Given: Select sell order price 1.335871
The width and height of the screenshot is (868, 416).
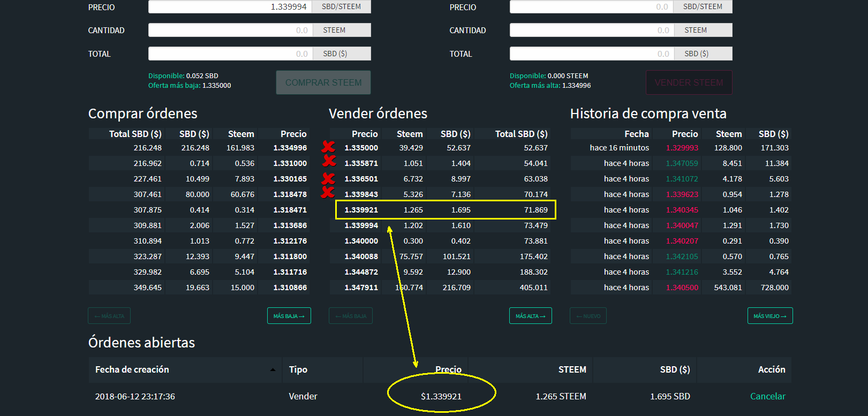Looking at the screenshot, I should (x=361, y=164).
